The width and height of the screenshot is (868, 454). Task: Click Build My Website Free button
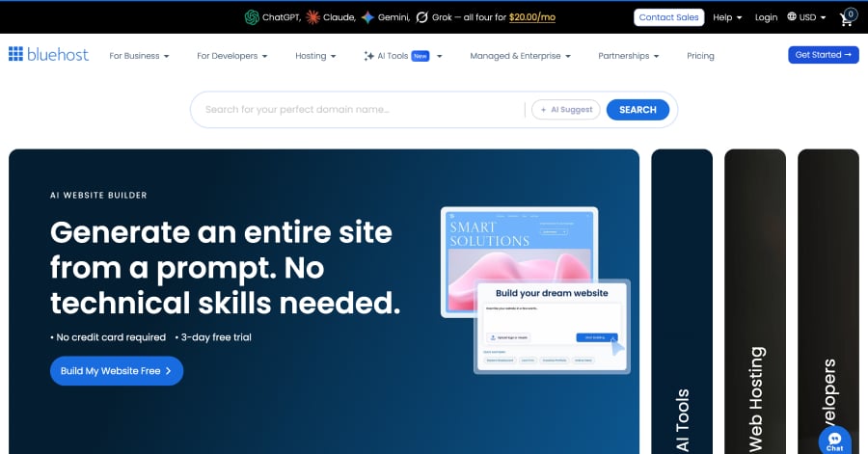click(117, 371)
